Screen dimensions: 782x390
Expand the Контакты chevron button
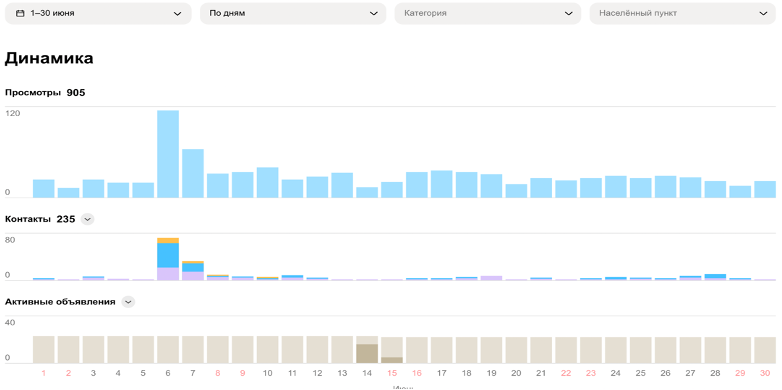87,219
